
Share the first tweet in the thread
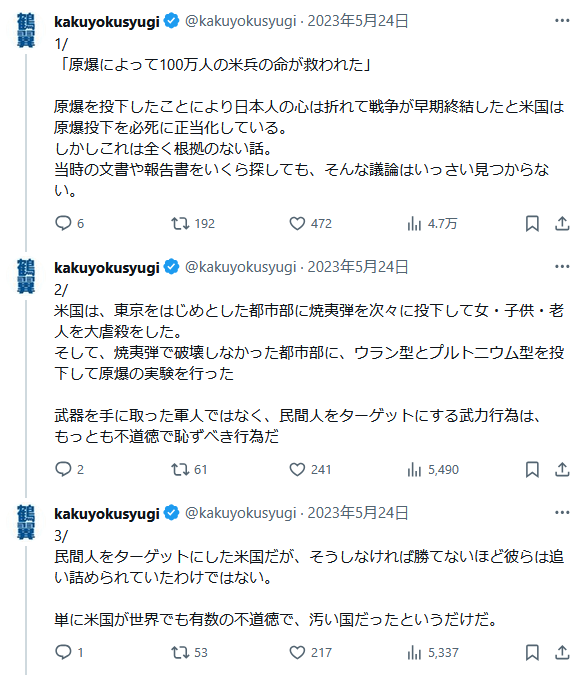tap(562, 223)
